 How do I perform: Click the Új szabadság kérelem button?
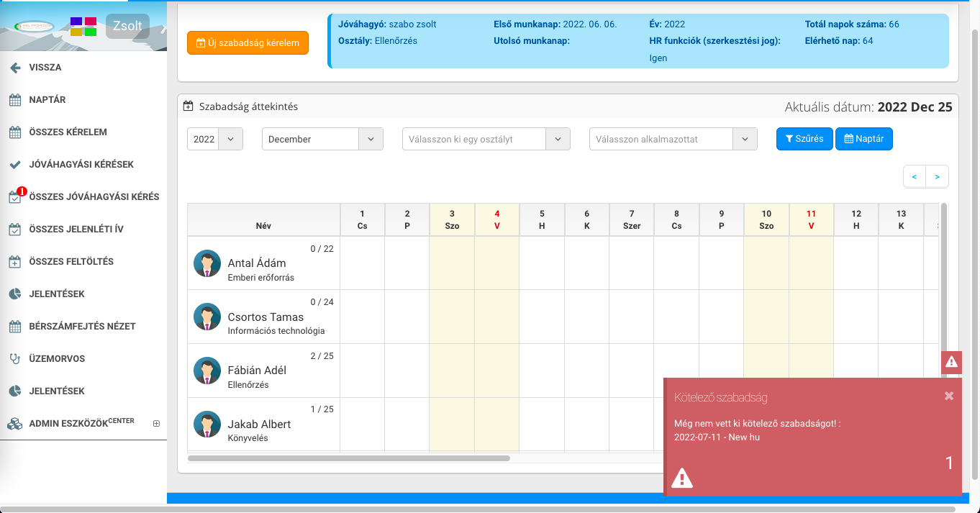pyautogui.click(x=248, y=42)
